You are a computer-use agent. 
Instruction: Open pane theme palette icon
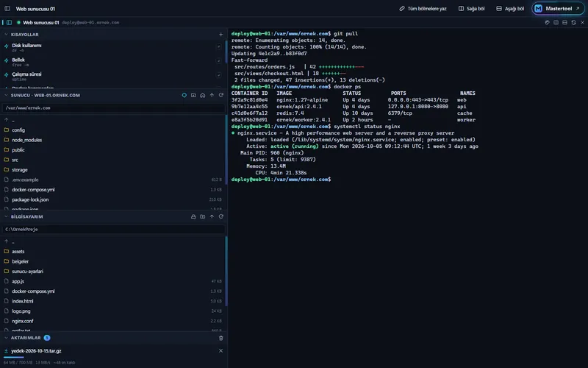pos(547,23)
